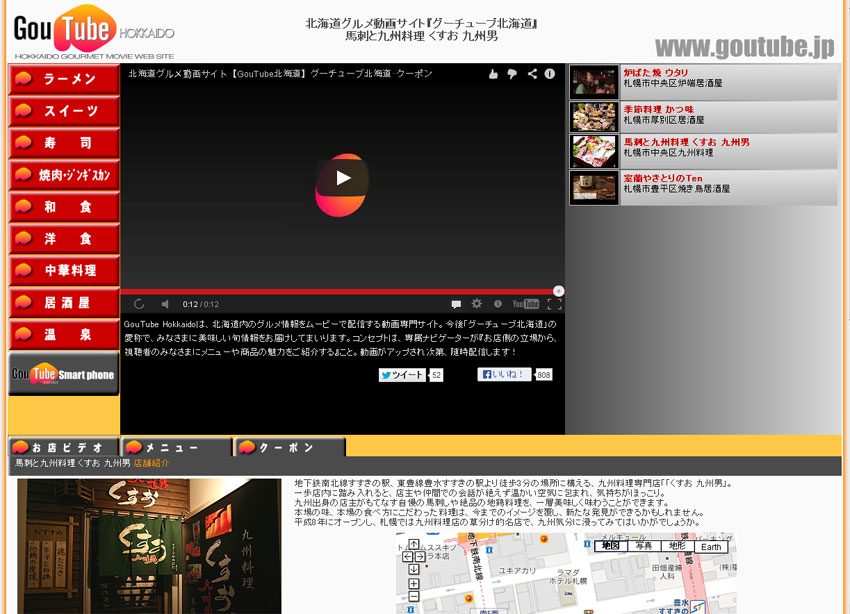Select the 地形 terrain view
Image resolution: width=850 pixels, height=614 pixels.
pyautogui.click(x=677, y=546)
